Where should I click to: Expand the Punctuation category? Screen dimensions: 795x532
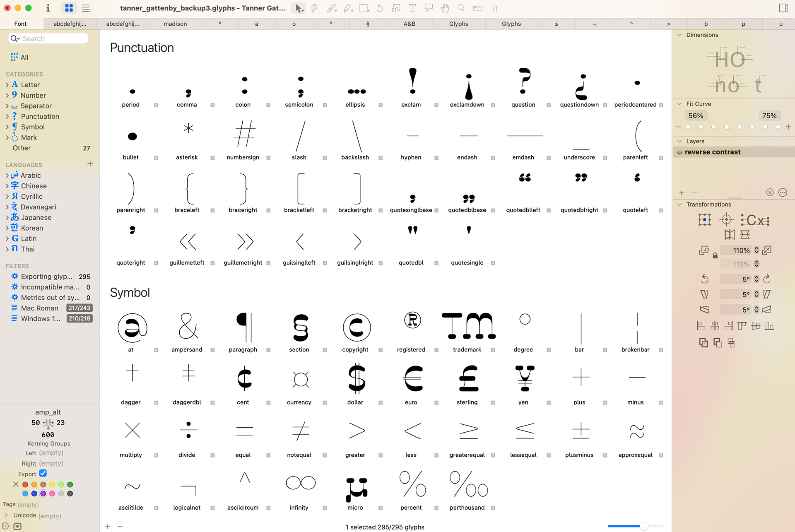click(7, 116)
